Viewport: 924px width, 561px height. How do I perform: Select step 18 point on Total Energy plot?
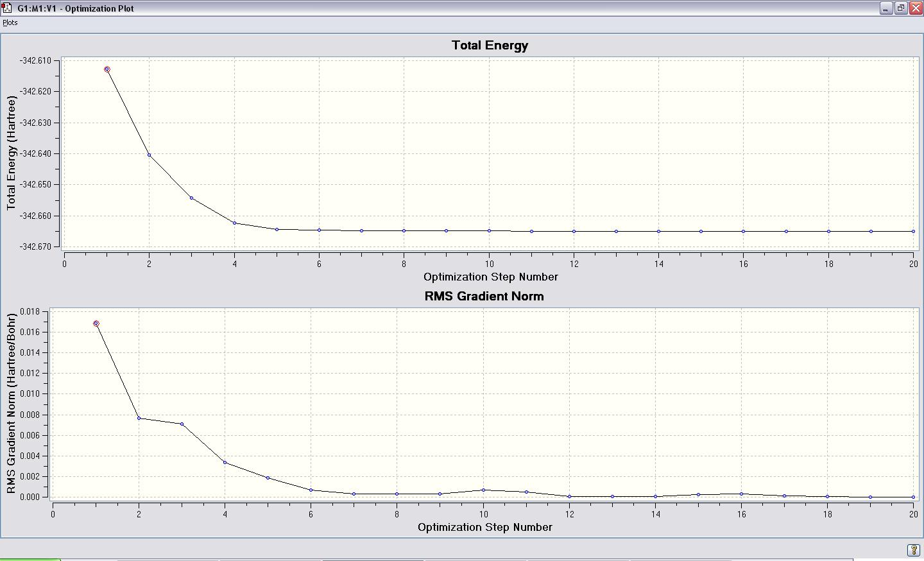point(828,231)
